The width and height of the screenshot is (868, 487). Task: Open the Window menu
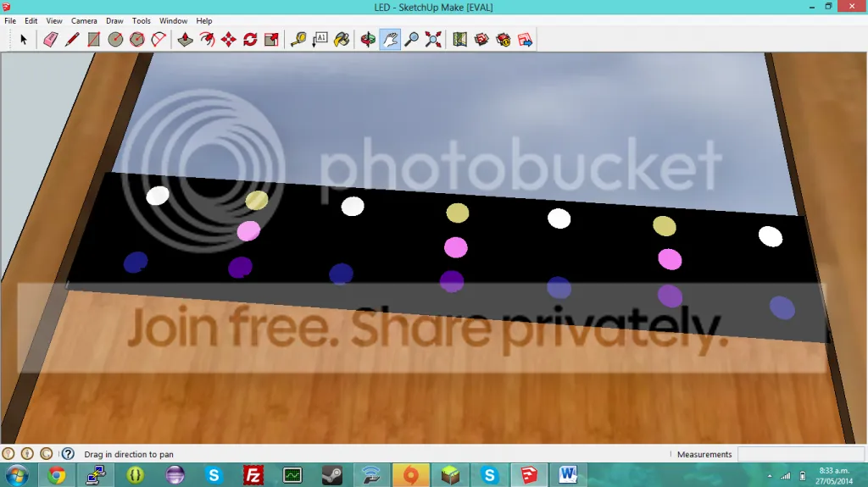point(173,20)
